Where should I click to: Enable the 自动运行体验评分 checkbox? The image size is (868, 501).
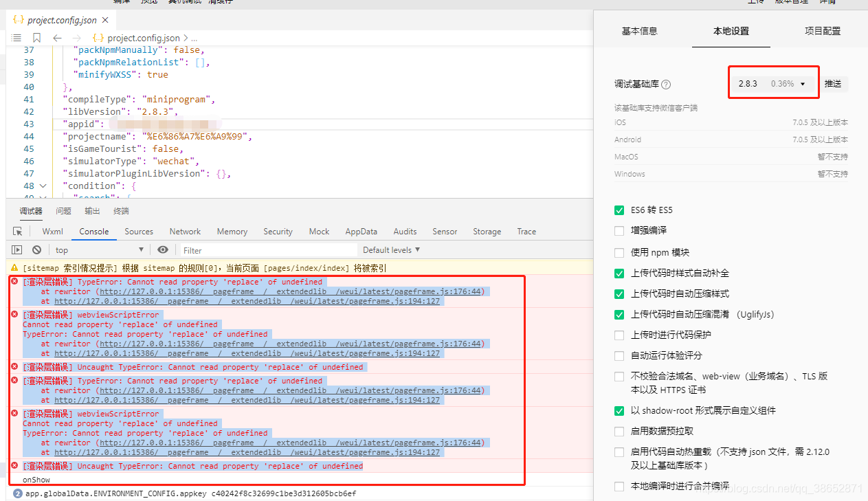pyautogui.click(x=619, y=355)
